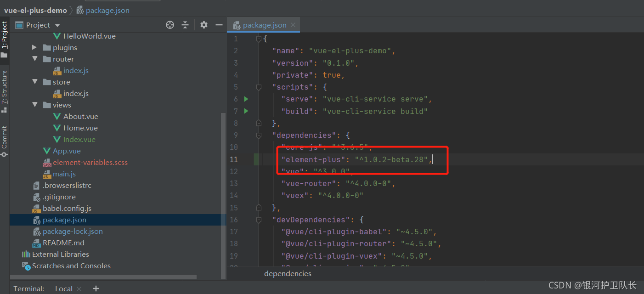Select .browserslistrc file
Screen dimensions: 644x294
tap(67, 185)
